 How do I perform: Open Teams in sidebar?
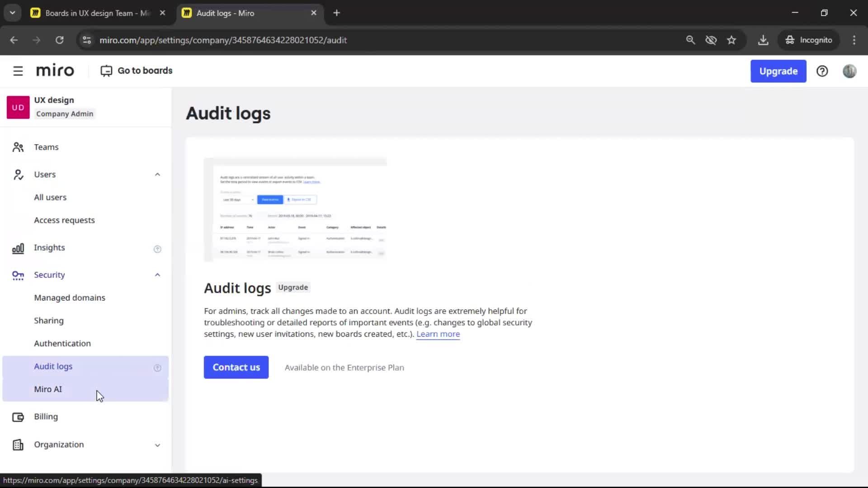[x=85, y=147]
